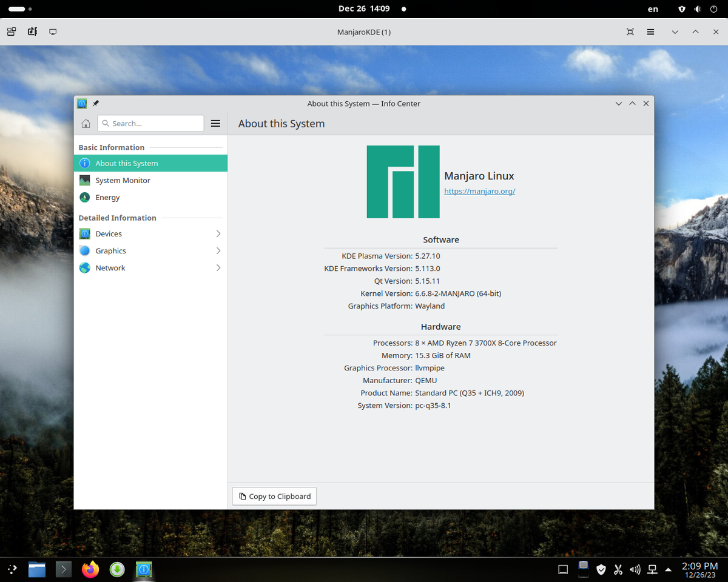Open the volume tray icon in the taskbar
This screenshot has height=582, width=728.
(x=635, y=569)
